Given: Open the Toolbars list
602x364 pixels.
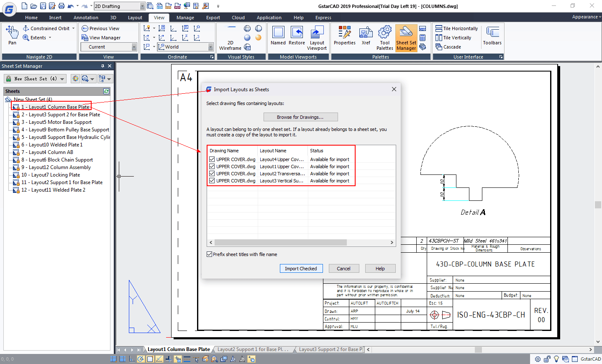Looking at the screenshot, I should [492, 35].
